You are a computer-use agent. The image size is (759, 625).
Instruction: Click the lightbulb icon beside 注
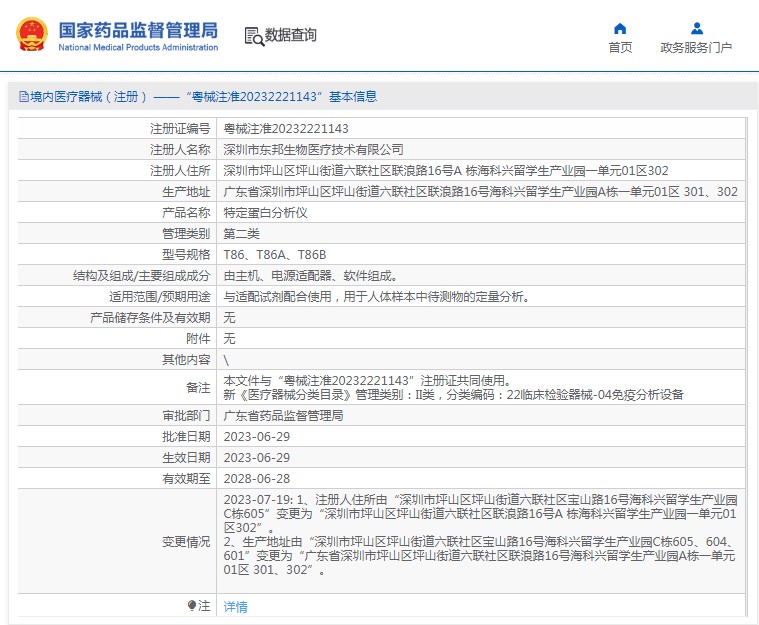point(192,605)
